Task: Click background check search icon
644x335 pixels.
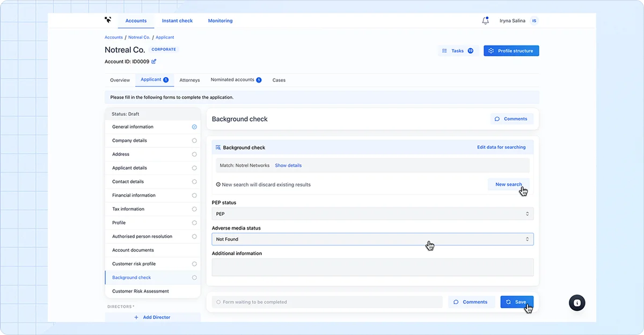Action: click(x=218, y=147)
